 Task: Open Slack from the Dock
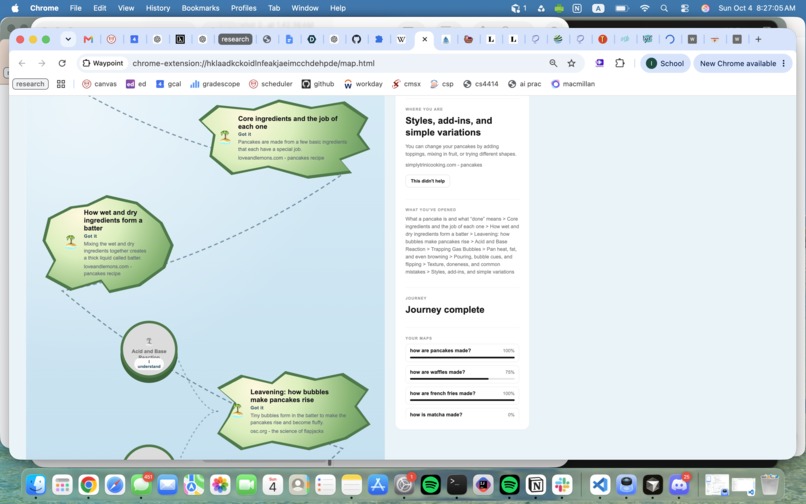coord(562,484)
